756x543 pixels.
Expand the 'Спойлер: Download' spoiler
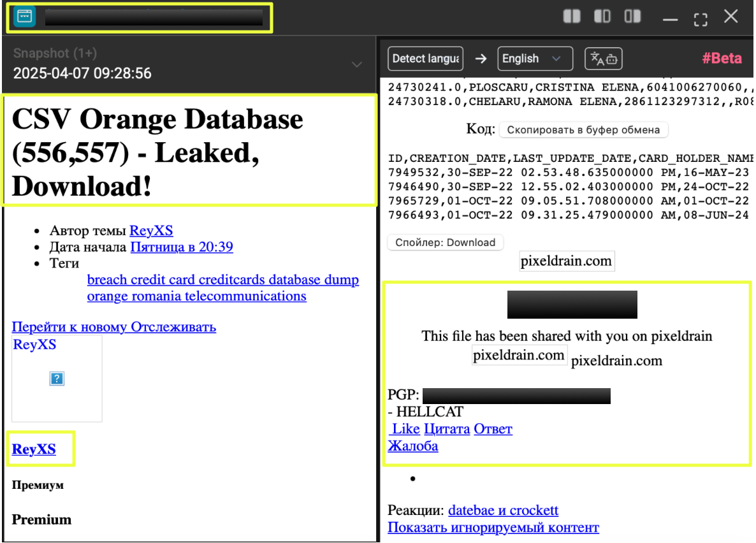445,242
